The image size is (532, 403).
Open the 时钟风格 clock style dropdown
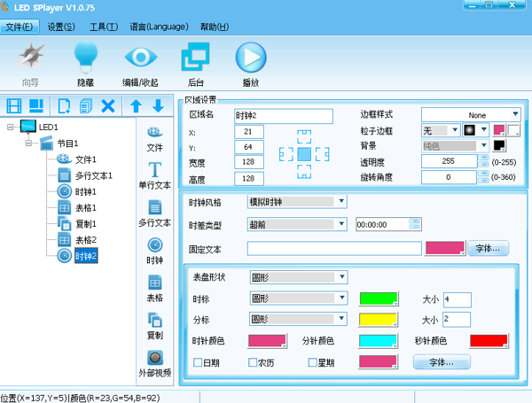pos(297,202)
